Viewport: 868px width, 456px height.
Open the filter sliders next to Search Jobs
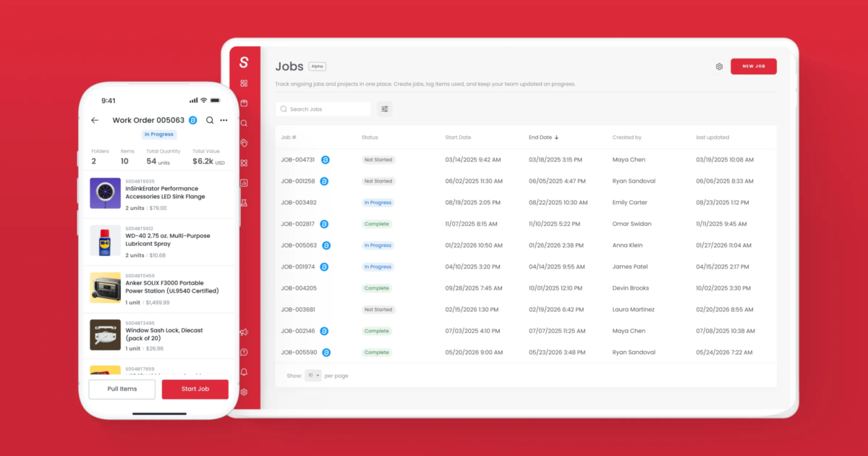point(385,109)
